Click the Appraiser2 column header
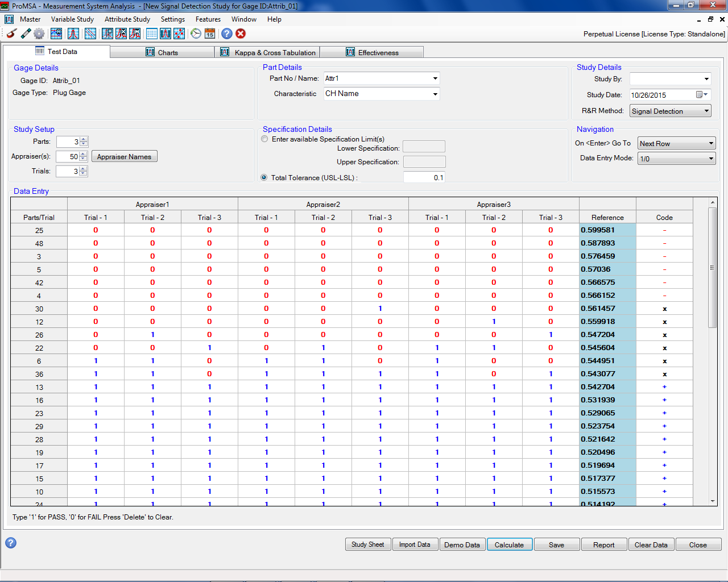This screenshot has height=582, width=728. (x=323, y=204)
